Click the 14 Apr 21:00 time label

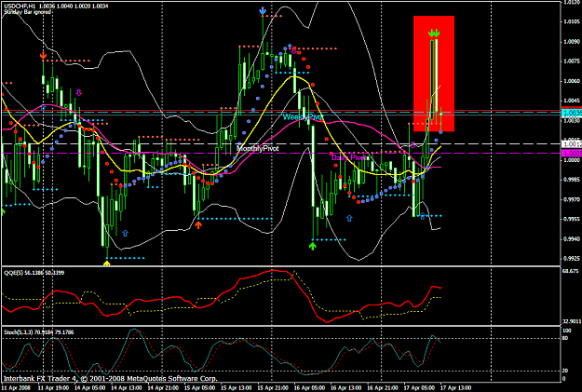click(163, 387)
